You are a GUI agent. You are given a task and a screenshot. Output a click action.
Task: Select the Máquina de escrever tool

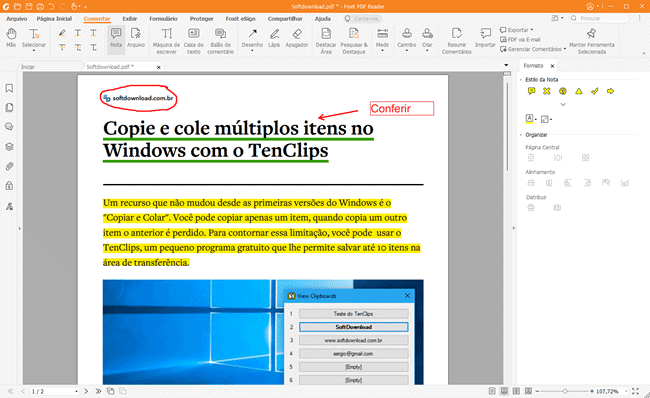[x=166, y=41]
